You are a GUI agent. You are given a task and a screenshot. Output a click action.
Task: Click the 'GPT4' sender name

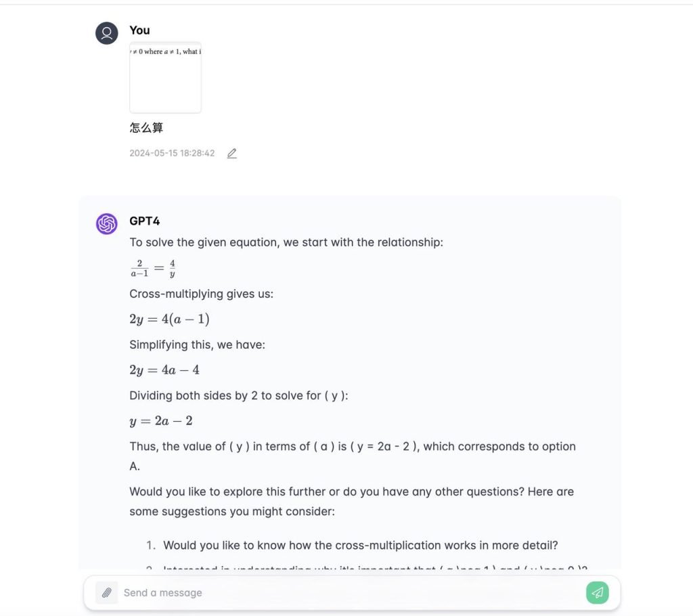click(144, 221)
